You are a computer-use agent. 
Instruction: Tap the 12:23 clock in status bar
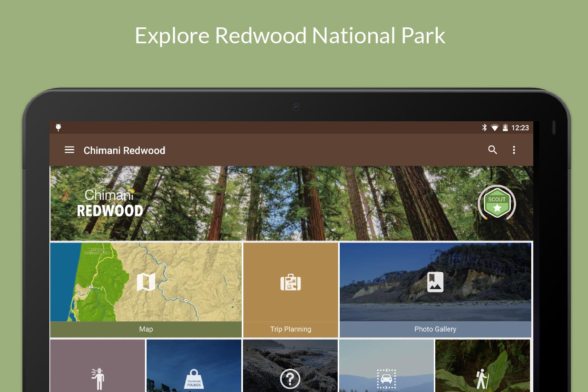pyautogui.click(x=520, y=128)
